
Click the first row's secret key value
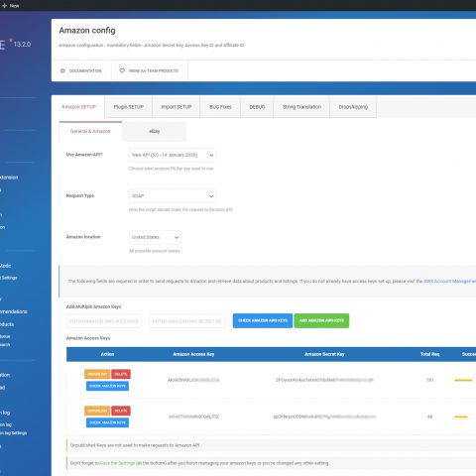click(324, 380)
